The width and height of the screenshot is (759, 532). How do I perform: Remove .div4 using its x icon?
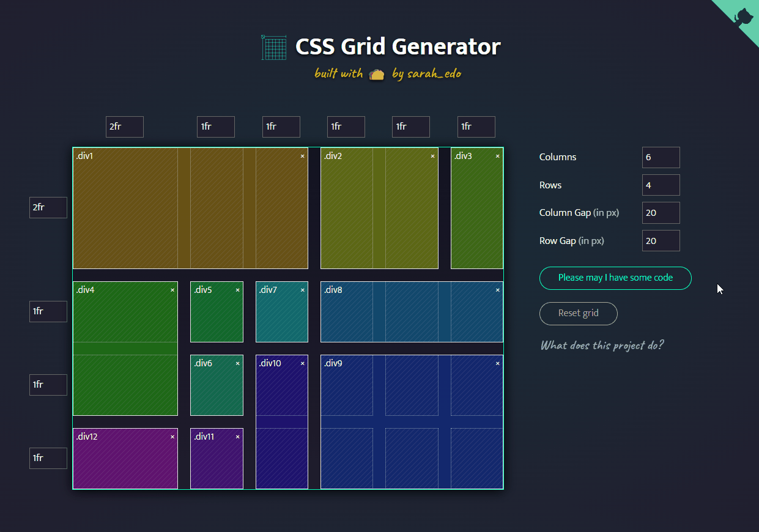tap(172, 290)
